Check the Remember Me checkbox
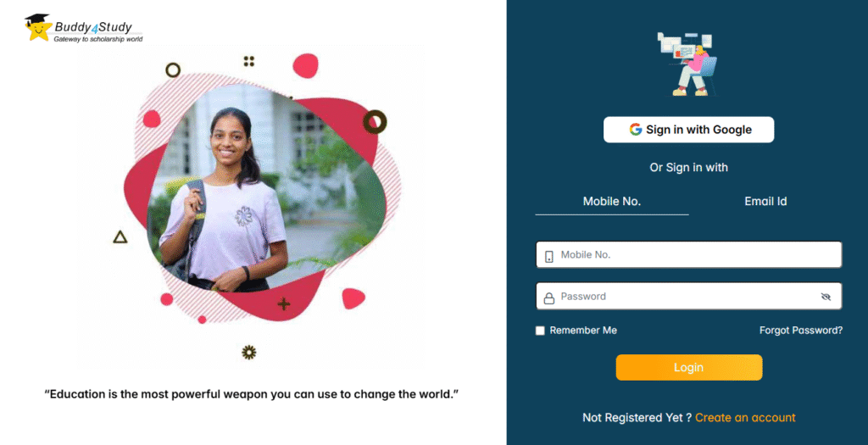Image resolution: width=868 pixels, height=445 pixels. pyautogui.click(x=540, y=331)
